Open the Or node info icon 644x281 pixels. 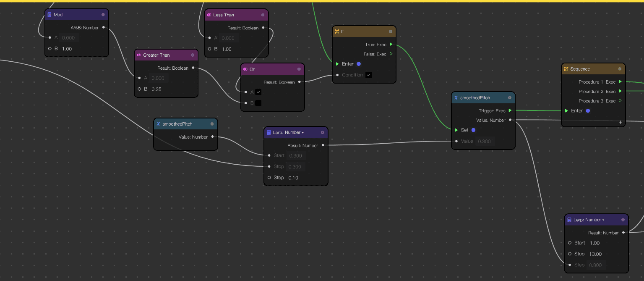point(299,69)
